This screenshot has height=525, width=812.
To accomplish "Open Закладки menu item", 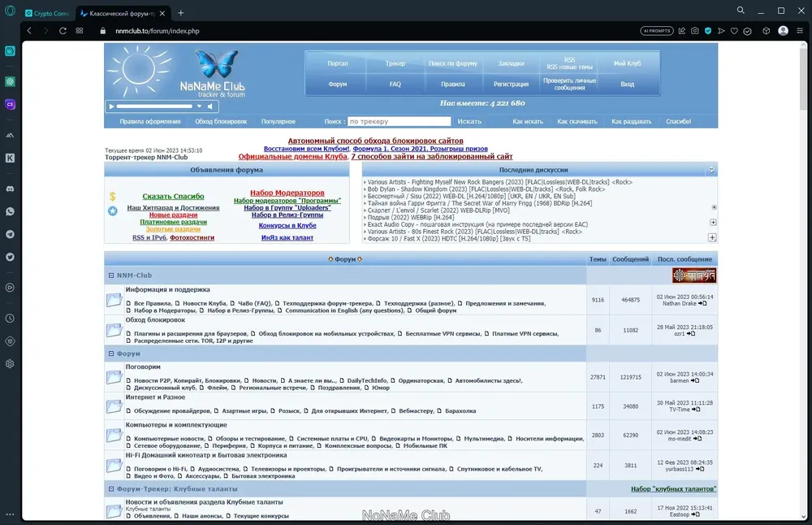I will (511, 63).
